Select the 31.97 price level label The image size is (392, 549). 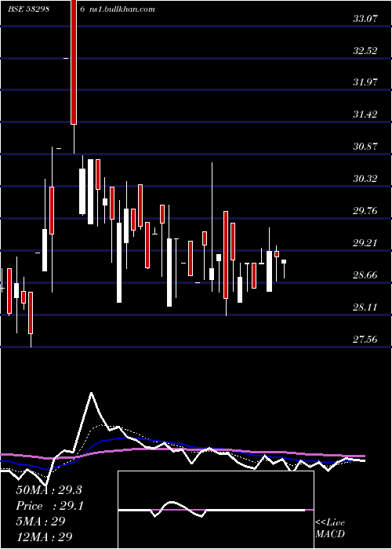pos(365,82)
